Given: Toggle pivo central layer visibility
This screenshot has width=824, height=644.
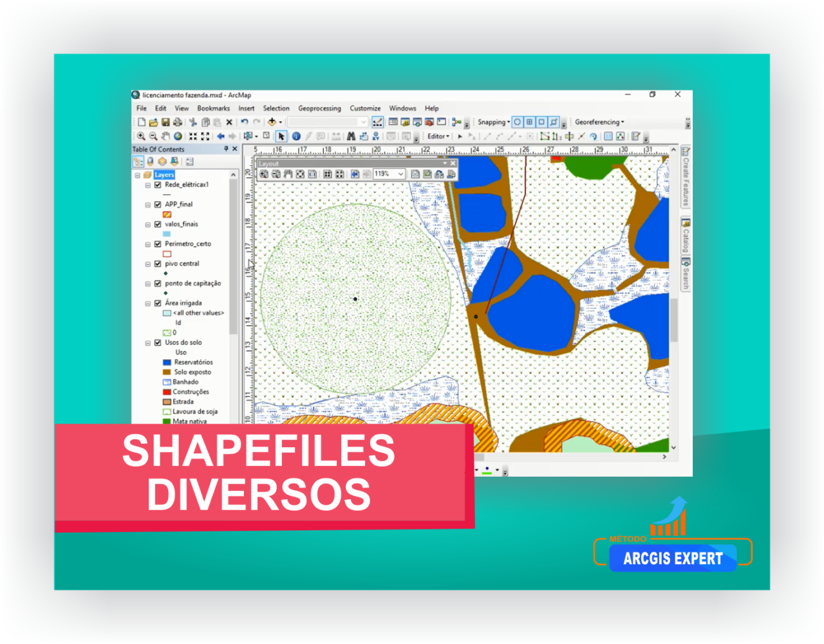Looking at the screenshot, I should [156, 263].
